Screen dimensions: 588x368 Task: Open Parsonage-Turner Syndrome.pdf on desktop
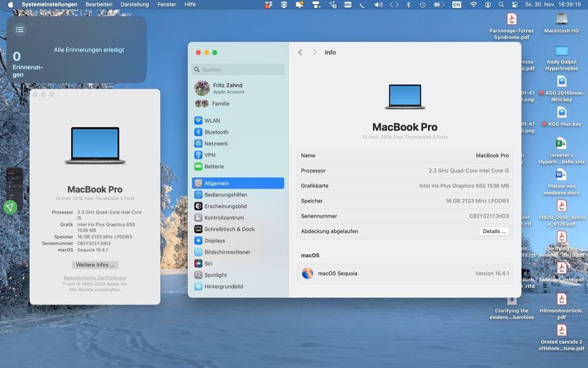tap(512, 26)
